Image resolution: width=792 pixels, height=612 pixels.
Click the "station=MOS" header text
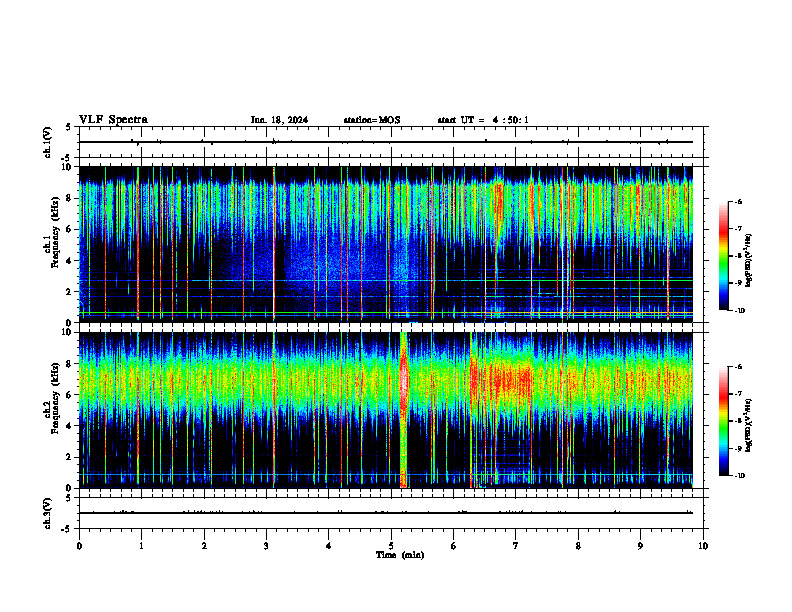[x=372, y=120]
